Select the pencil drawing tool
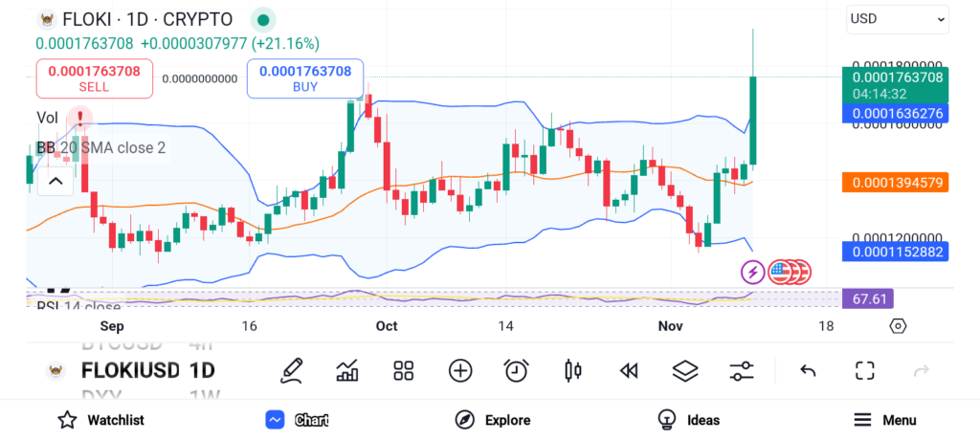Image resolution: width=980 pixels, height=441 pixels. point(291,370)
